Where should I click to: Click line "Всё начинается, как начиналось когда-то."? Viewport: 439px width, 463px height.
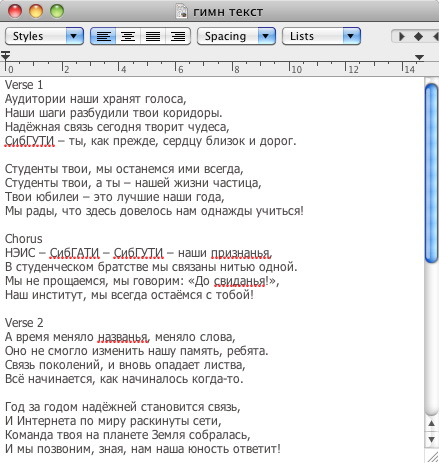point(124,379)
